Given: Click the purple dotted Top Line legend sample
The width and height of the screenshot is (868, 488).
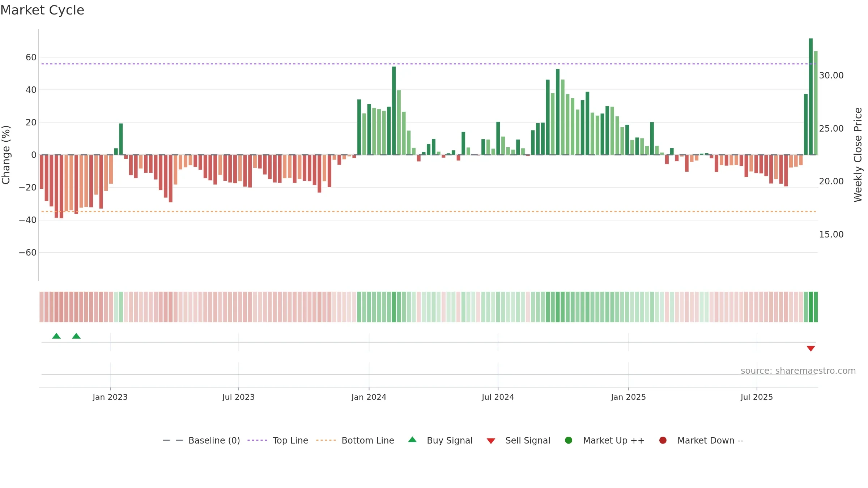Looking at the screenshot, I should tap(257, 440).
